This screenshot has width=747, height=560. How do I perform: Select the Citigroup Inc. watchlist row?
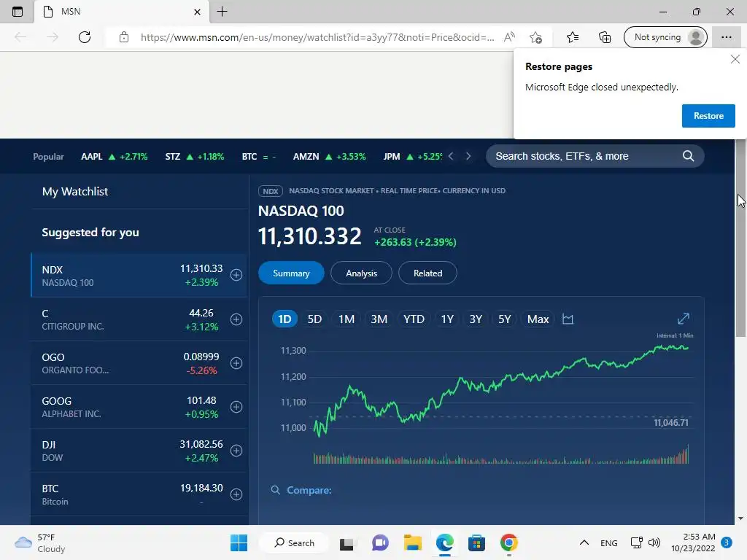click(139, 319)
